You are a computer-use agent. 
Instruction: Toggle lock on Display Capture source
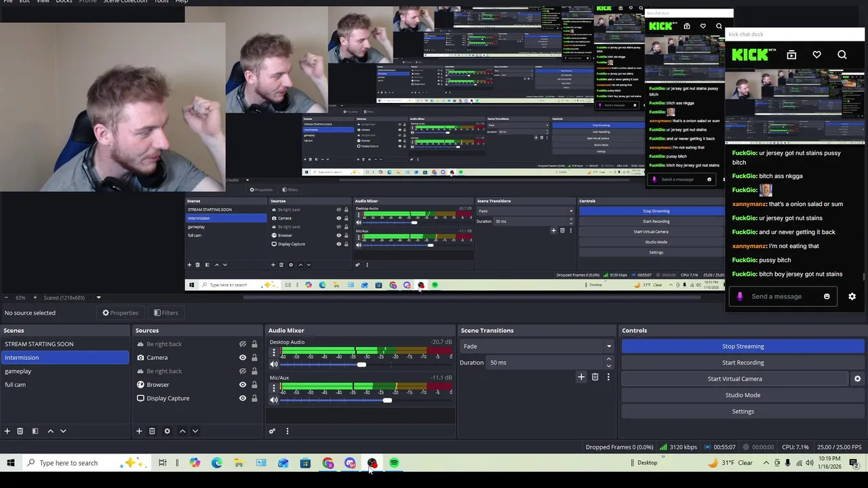point(254,399)
